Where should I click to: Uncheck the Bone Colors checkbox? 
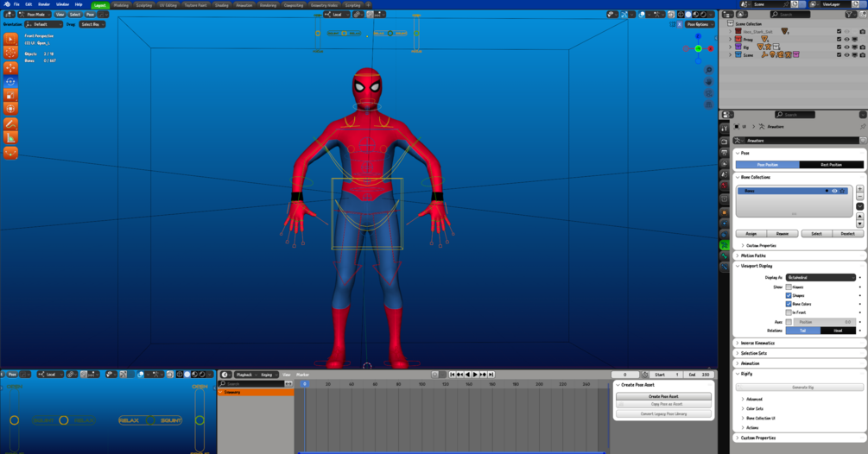tap(789, 304)
